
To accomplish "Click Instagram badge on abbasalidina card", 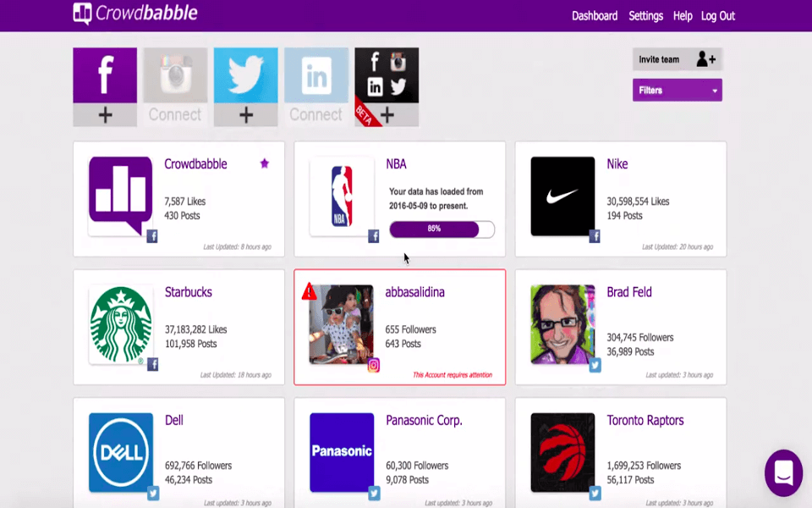I will point(373,365).
